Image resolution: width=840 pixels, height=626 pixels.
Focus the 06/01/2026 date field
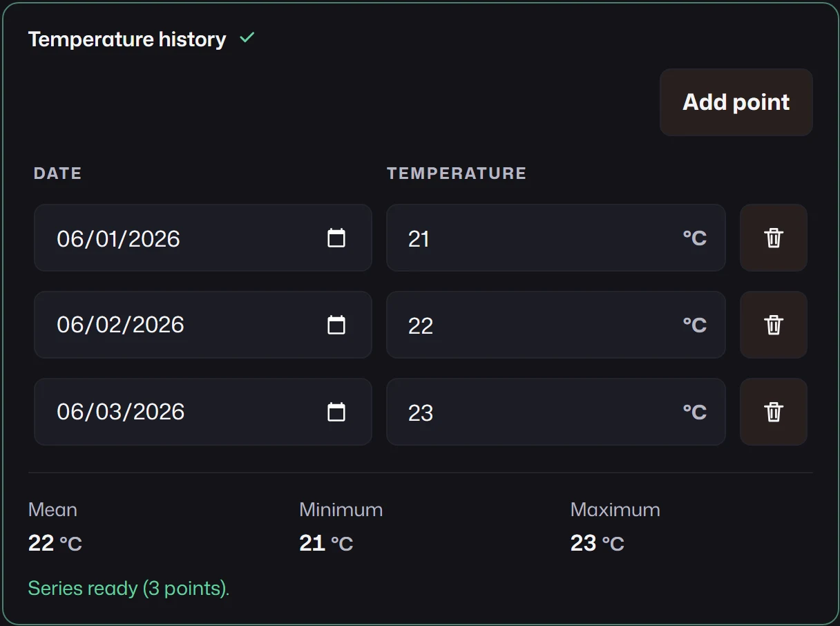(x=203, y=238)
